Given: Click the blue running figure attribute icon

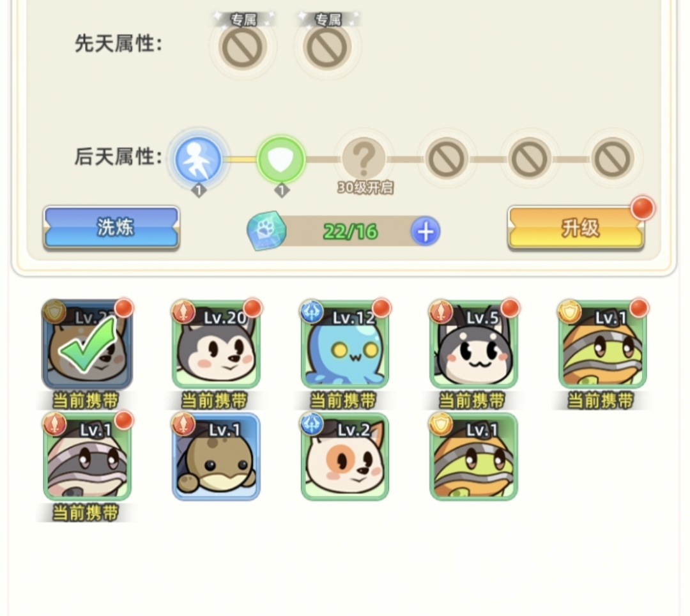Looking at the screenshot, I should pyautogui.click(x=199, y=159).
